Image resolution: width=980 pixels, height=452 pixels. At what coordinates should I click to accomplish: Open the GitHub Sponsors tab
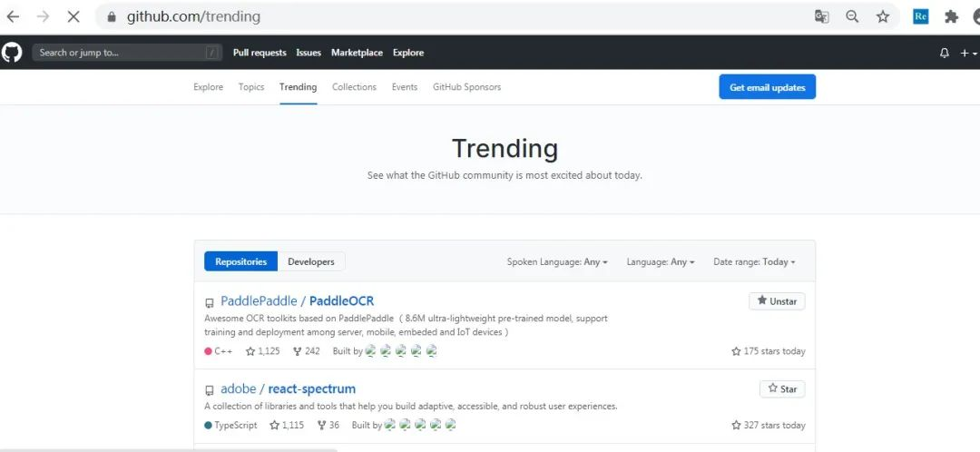pos(467,87)
